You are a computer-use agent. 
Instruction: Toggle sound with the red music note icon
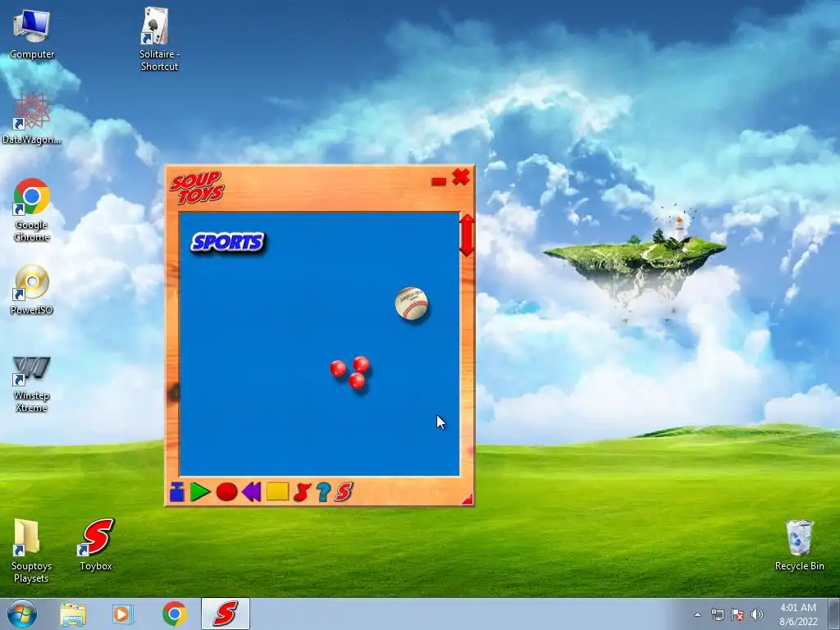click(x=302, y=492)
